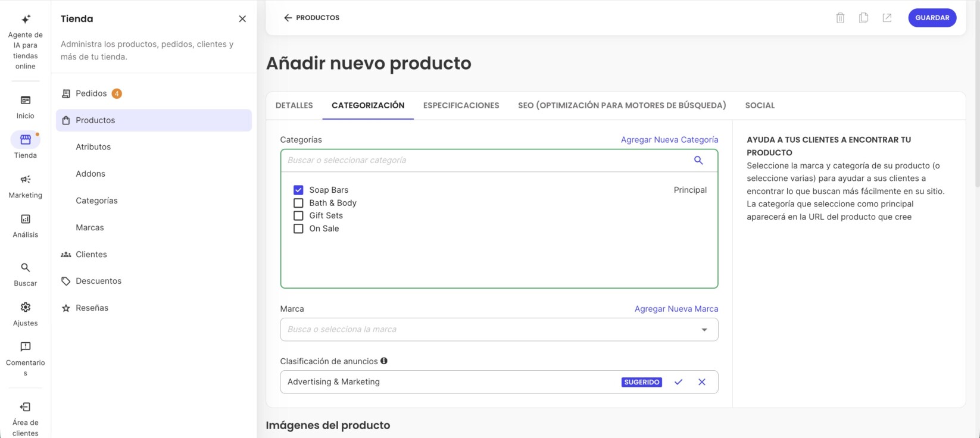
Task: Open Análisis chart icon
Action: pyautogui.click(x=26, y=219)
